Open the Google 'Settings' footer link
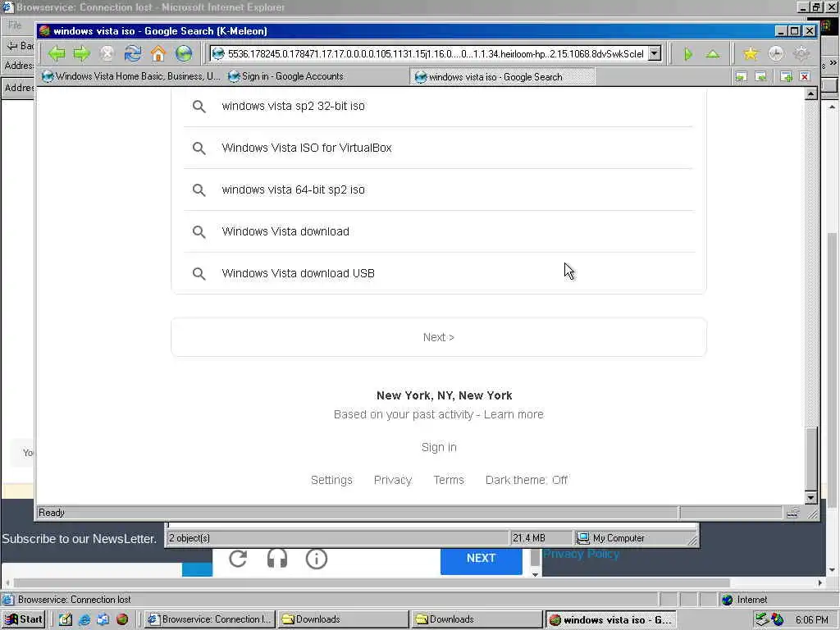Screen dimensions: 840x630 pos(331,480)
